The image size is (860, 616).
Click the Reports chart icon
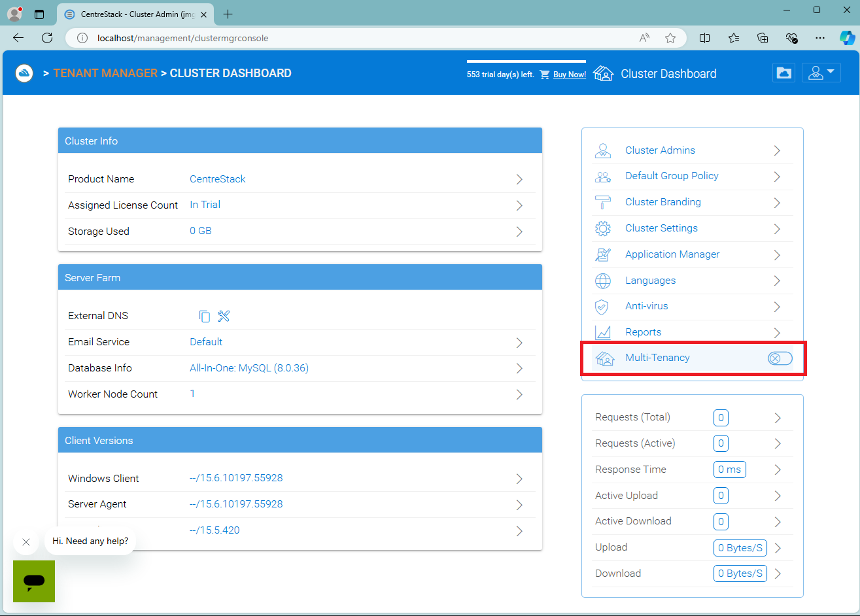(x=603, y=333)
